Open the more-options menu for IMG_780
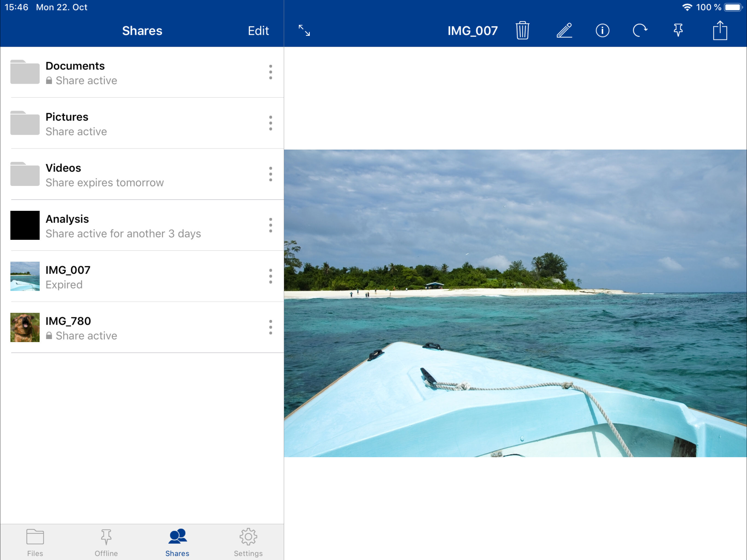This screenshot has height=560, width=747. tap(270, 327)
